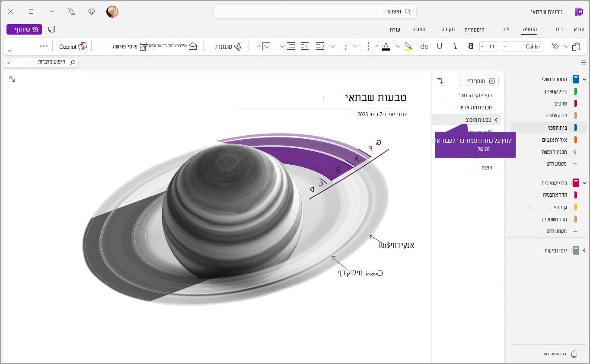Click the Add Page (הוסף דף) button
This screenshot has width=590, height=364.
(479, 81)
